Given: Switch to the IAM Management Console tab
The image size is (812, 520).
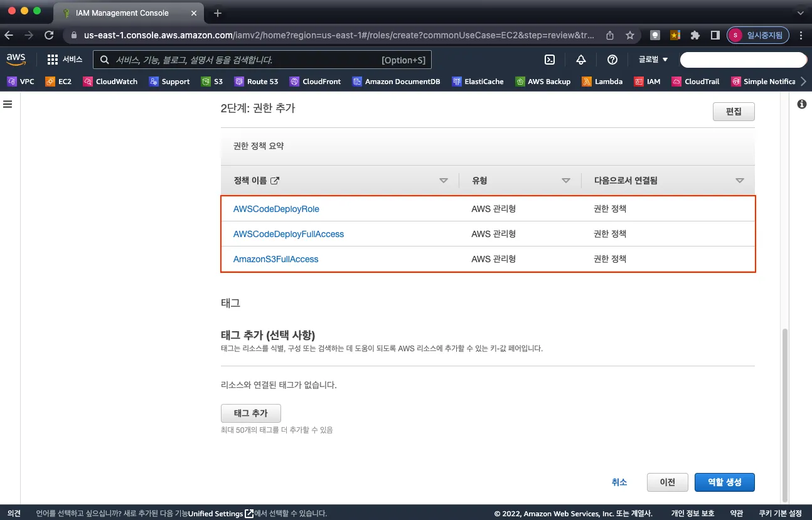Looking at the screenshot, I should tap(129, 13).
